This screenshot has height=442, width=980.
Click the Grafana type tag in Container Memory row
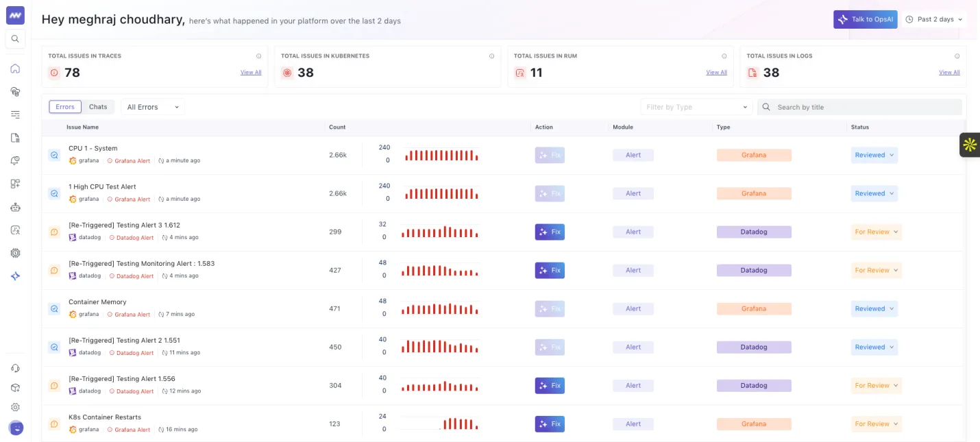click(754, 309)
